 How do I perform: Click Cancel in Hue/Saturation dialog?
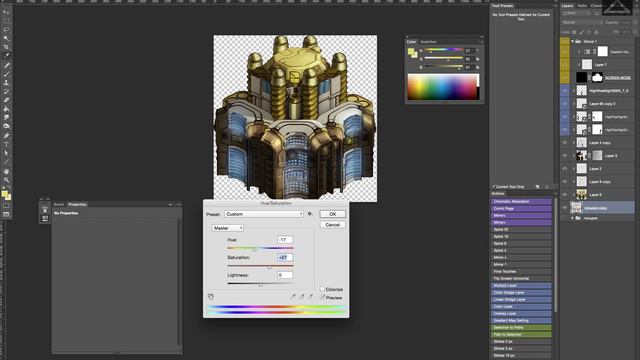[x=332, y=225]
